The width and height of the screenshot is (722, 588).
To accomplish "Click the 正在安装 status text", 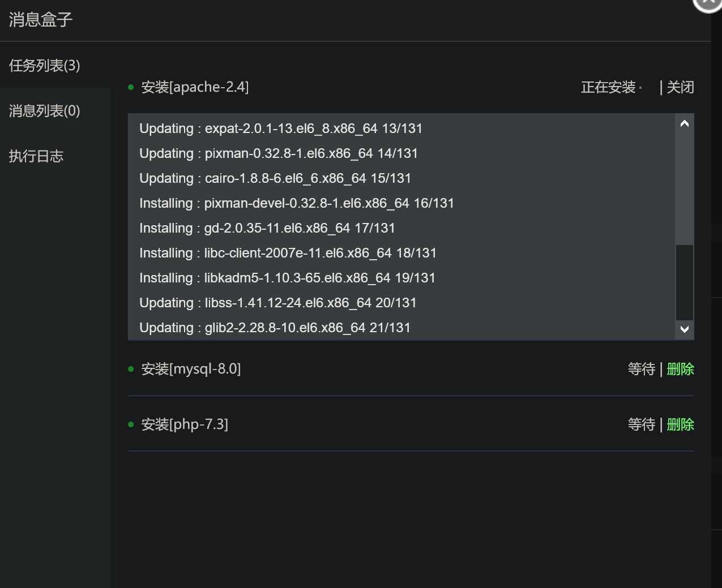I will pos(608,87).
